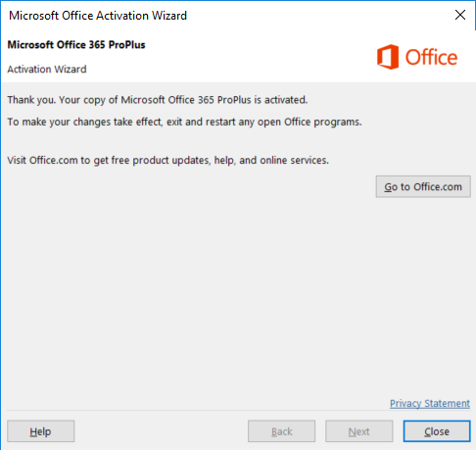Click the word ProPlus in the confirmation message

(x=234, y=100)
